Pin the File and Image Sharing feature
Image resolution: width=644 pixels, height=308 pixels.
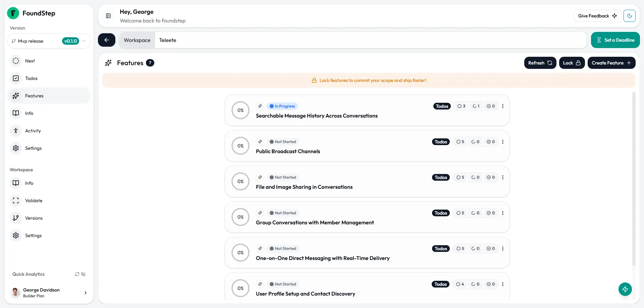[x=260, y=177]
